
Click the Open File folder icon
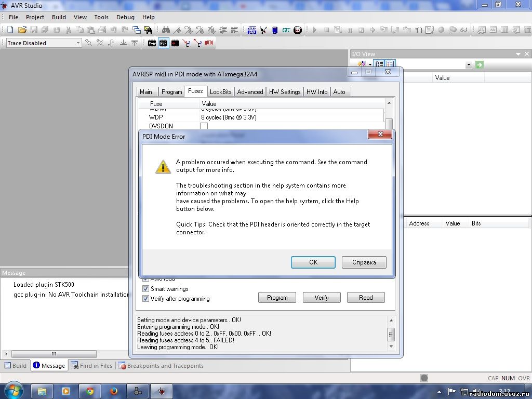(x=22, y=30)
